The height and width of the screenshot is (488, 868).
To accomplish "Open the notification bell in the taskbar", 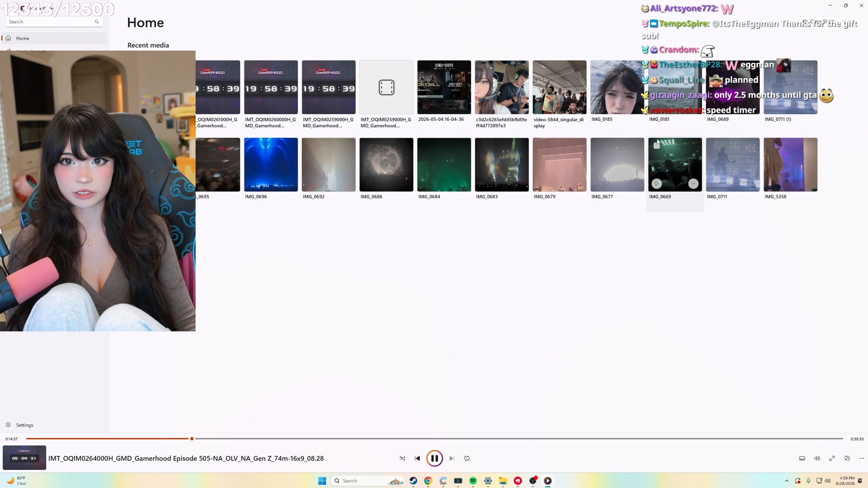I will point(860,481).
